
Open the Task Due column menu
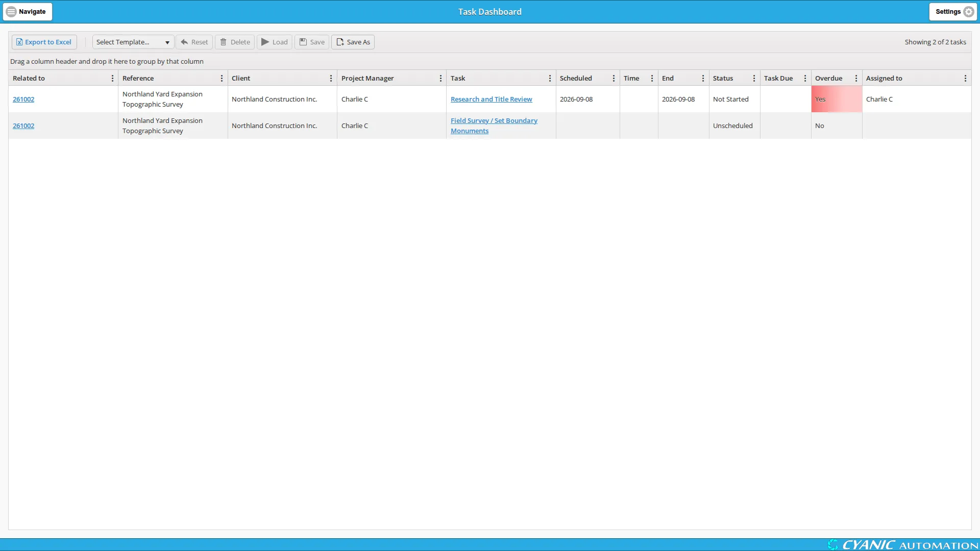tap(805, 78)
